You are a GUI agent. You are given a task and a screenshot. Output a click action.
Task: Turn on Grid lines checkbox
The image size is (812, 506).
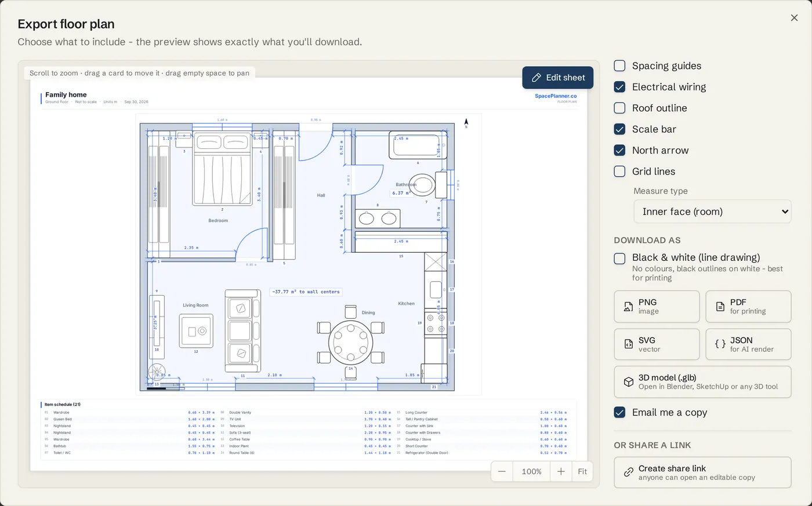pos(619,172)
